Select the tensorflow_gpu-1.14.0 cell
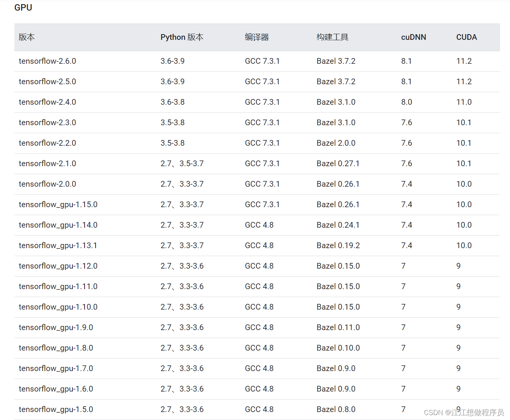This screenshot has width=510, height=420. coord(58,225)
